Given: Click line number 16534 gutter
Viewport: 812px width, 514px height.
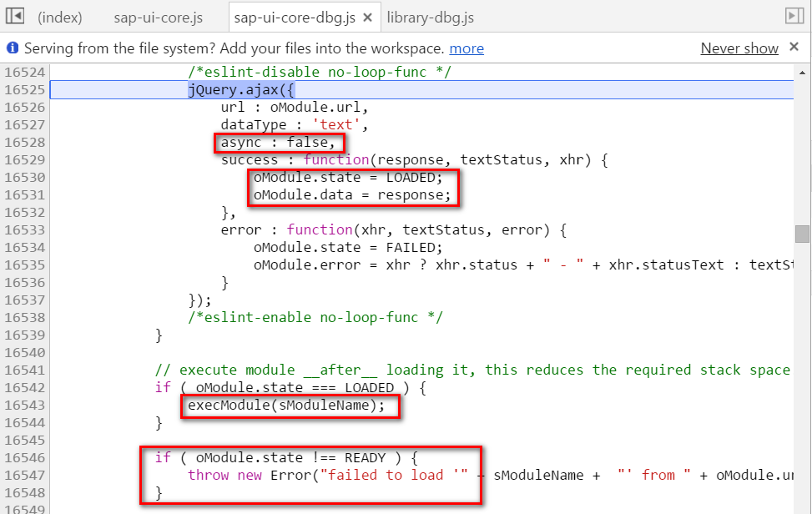Looking at the screenshot, I should click(x=25, y=248).
